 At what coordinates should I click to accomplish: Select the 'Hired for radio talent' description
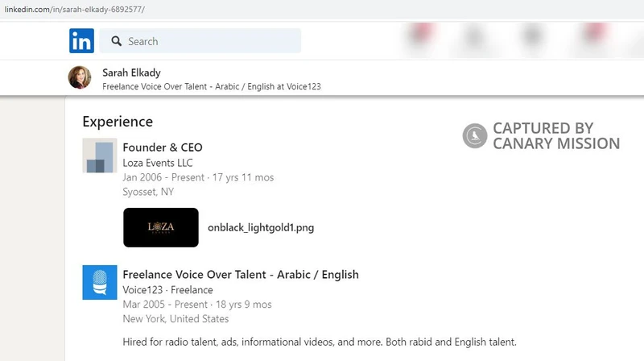click(319, 342)
